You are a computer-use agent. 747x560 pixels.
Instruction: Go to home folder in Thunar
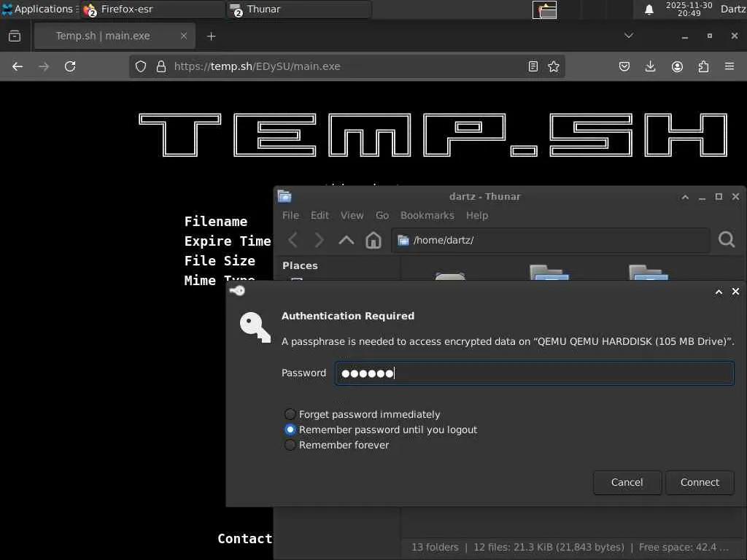[373, 240]
